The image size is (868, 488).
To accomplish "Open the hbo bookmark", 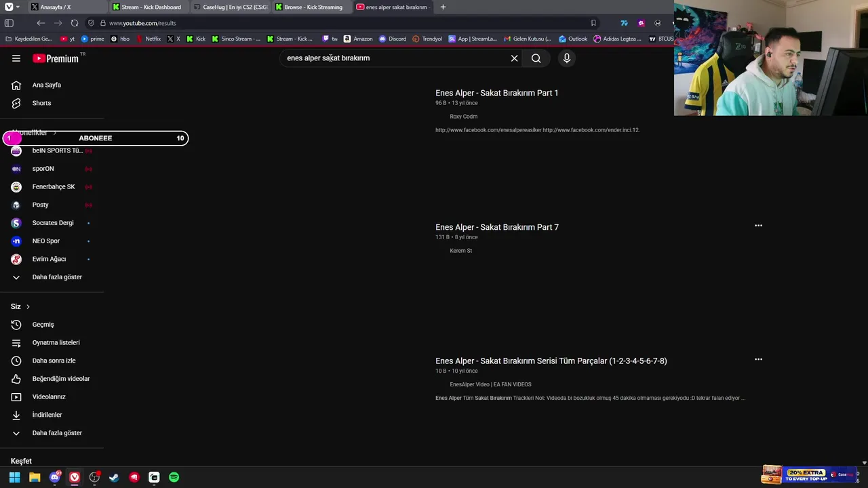I will click(x=120, y=39).
